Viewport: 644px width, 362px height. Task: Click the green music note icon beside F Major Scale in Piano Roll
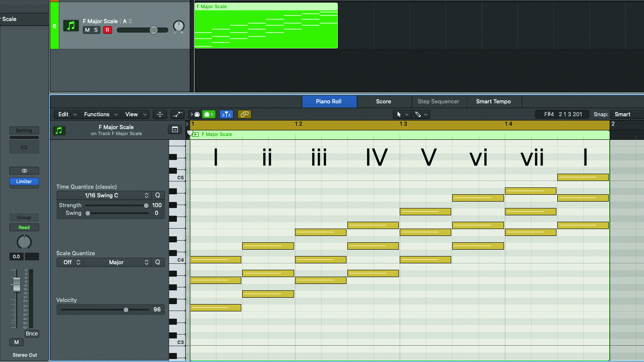[59, 130]
